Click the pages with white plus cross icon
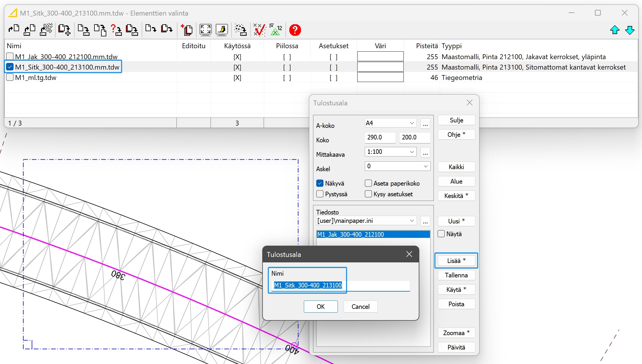Screen dimensions: 642x364 tap(64, 30)
